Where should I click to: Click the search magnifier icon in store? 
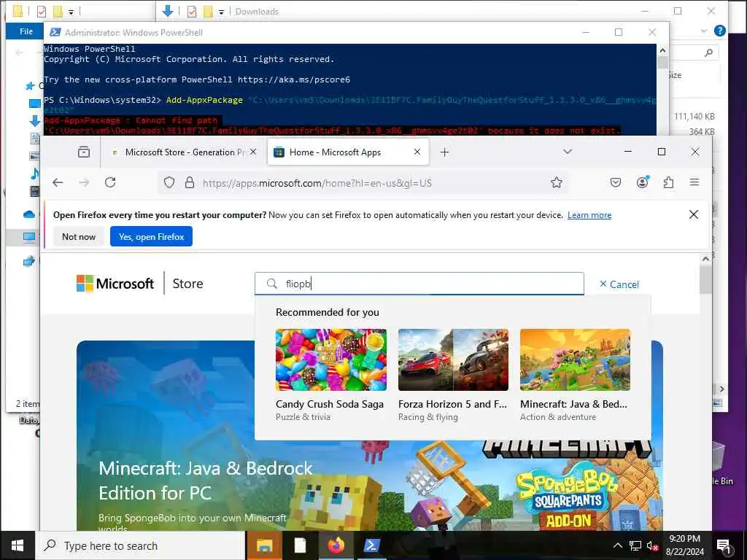click(272, 284)
